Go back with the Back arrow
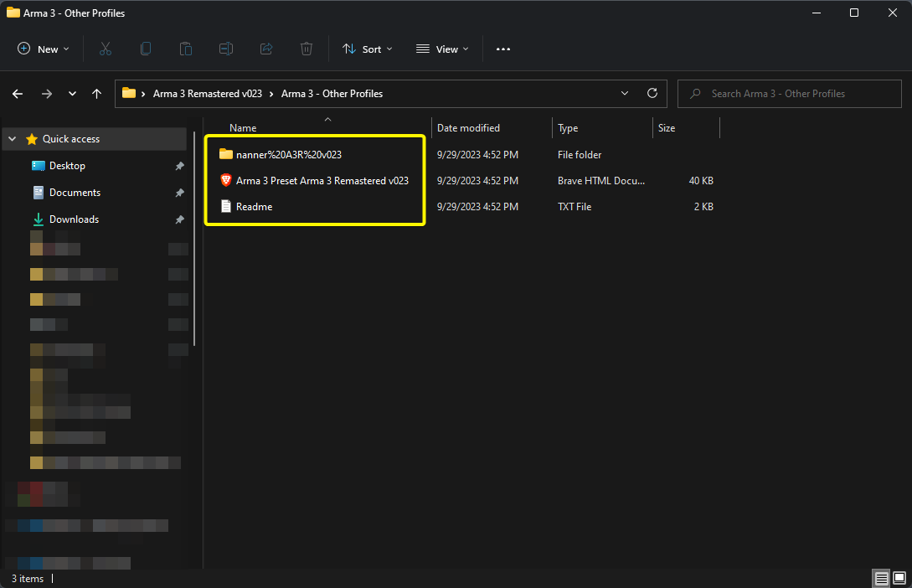912x588 pixels. [18, 94]
